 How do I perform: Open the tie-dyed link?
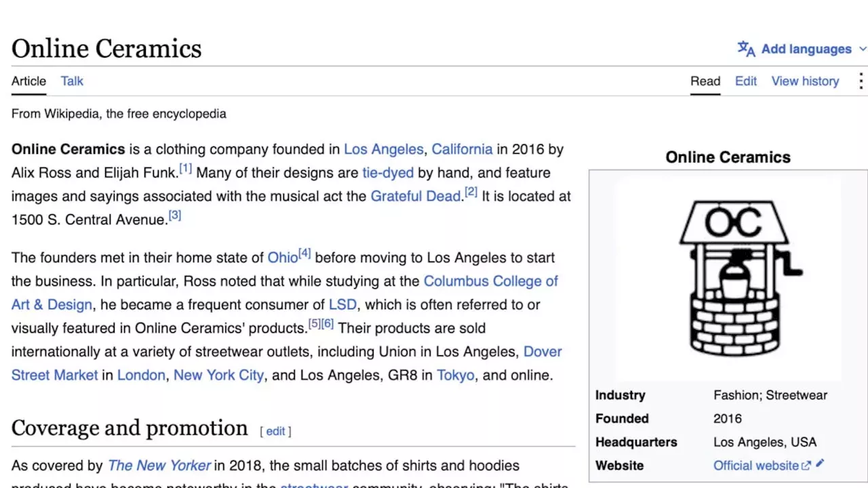388,173
